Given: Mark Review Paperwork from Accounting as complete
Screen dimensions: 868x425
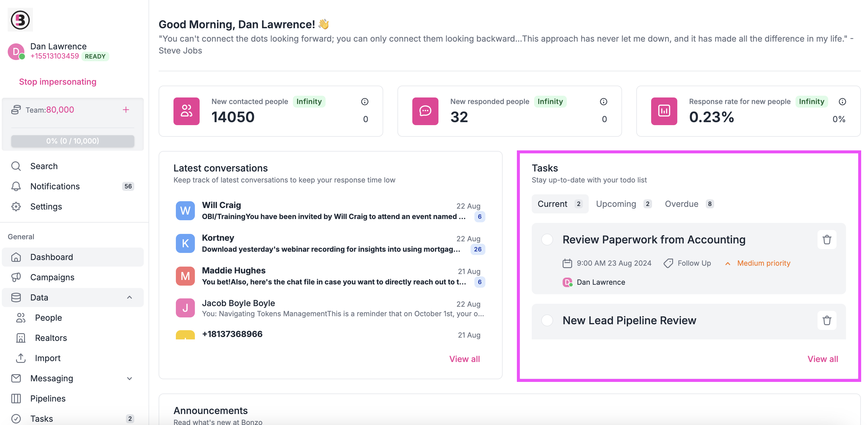Looking at the screenshot, I should (547, 240).
